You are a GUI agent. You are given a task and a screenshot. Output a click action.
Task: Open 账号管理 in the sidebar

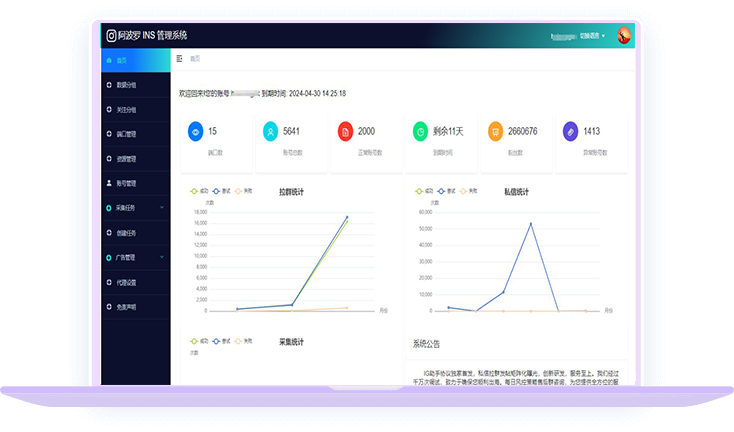(x=132, y=184)
